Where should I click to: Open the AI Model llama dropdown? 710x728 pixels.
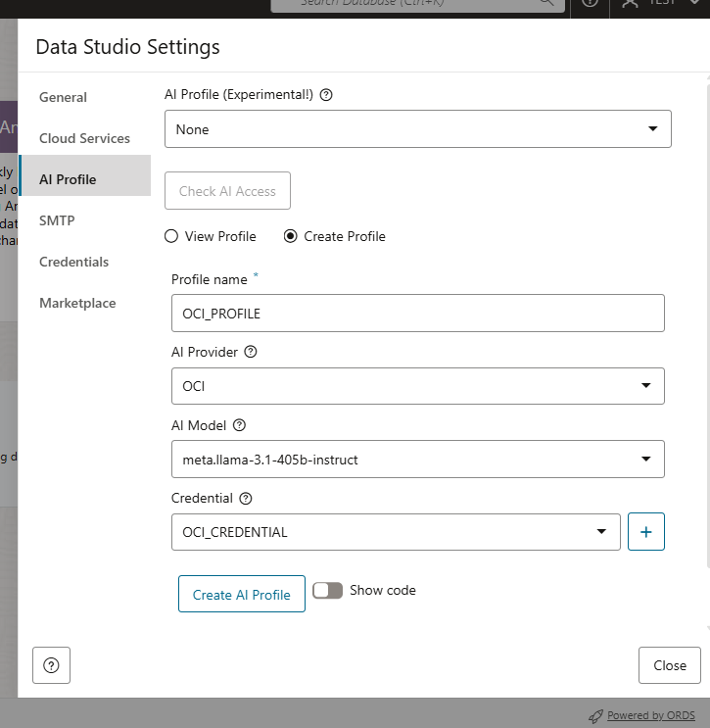point(417,459)
